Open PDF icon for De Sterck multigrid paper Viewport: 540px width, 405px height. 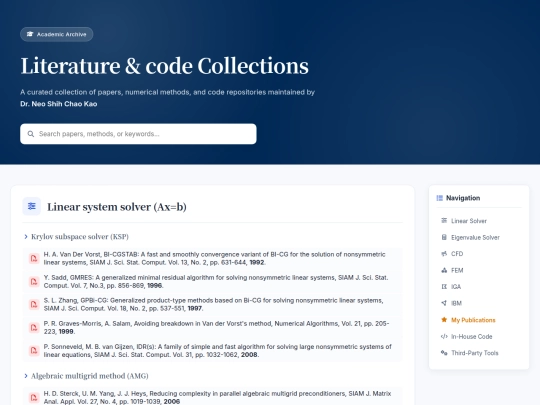(34, 397)
